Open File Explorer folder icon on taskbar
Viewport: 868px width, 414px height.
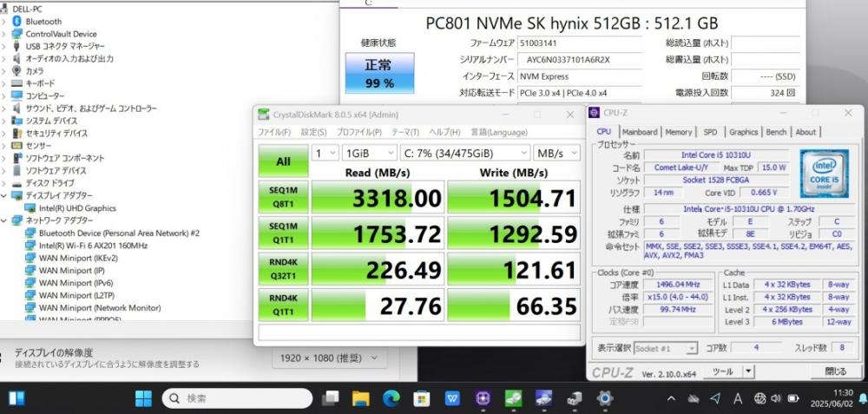point(361,398)
